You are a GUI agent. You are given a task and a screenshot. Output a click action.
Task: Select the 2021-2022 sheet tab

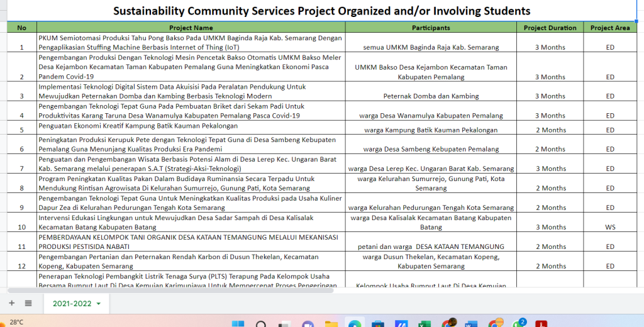[x=71, y=304]
